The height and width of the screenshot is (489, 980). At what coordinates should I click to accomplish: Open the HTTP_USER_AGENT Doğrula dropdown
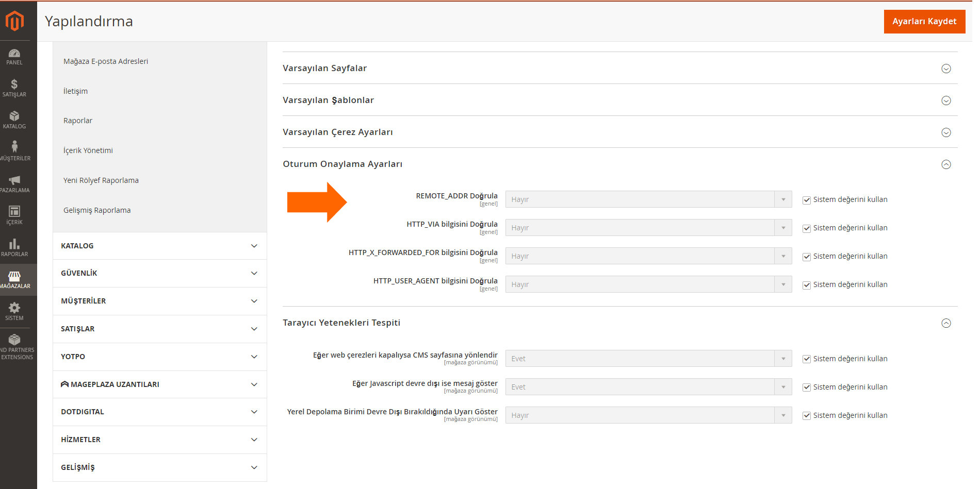coord(648,284)
